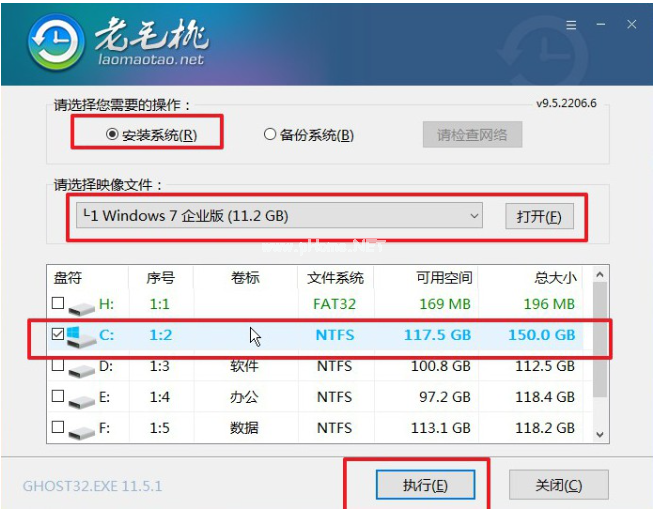Screen dimensions: 656x509
Task: Check the D: drive checkbox
Action: [58, 367]
